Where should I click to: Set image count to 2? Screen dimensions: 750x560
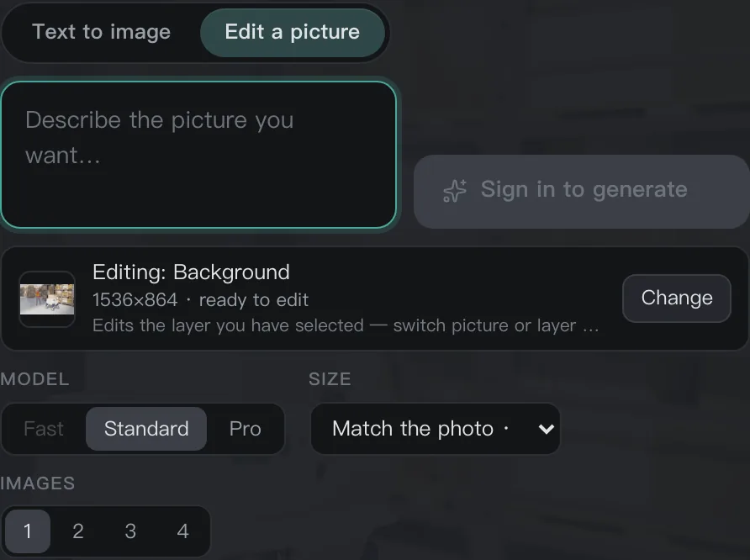78,531
